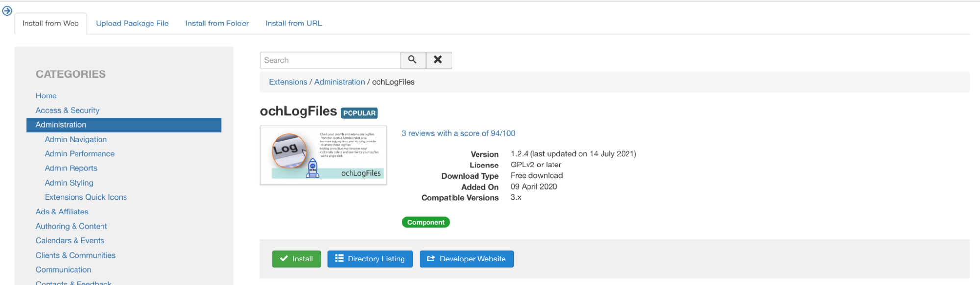
Task: Focus the Search input field
Action: [x=330, y=60]
